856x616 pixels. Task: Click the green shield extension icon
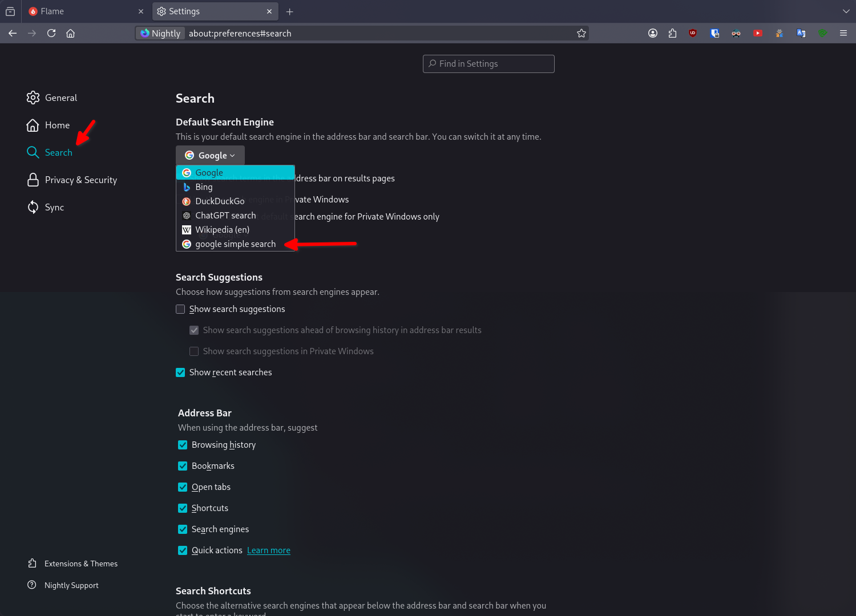[823, 33]
